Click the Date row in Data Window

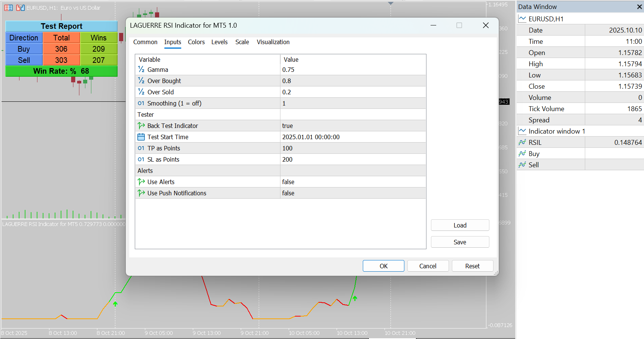coord(580,30)
